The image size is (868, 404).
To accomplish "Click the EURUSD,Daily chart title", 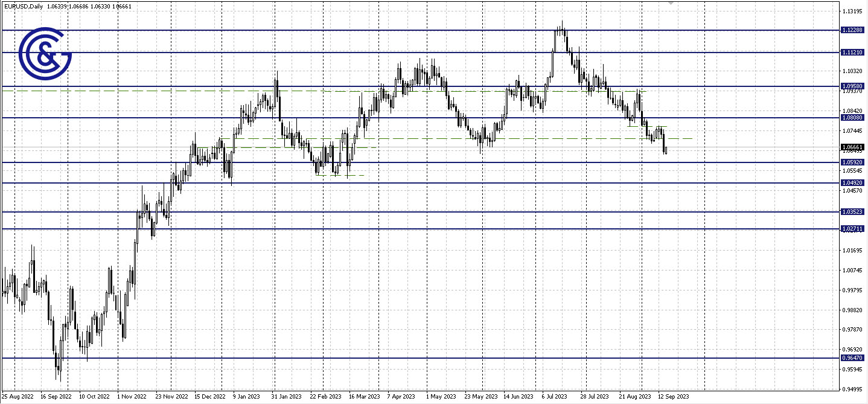I will [x=23, y=6].
